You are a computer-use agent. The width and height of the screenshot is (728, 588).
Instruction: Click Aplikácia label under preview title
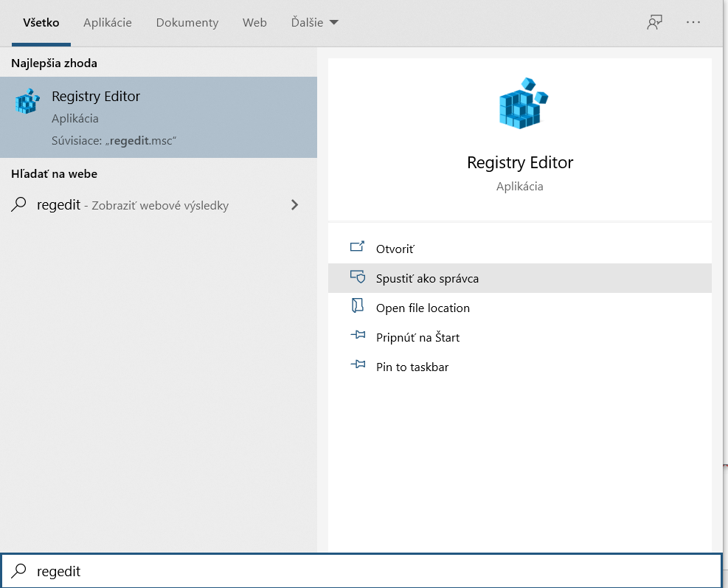pyautogui.click(x=519, y=186)
